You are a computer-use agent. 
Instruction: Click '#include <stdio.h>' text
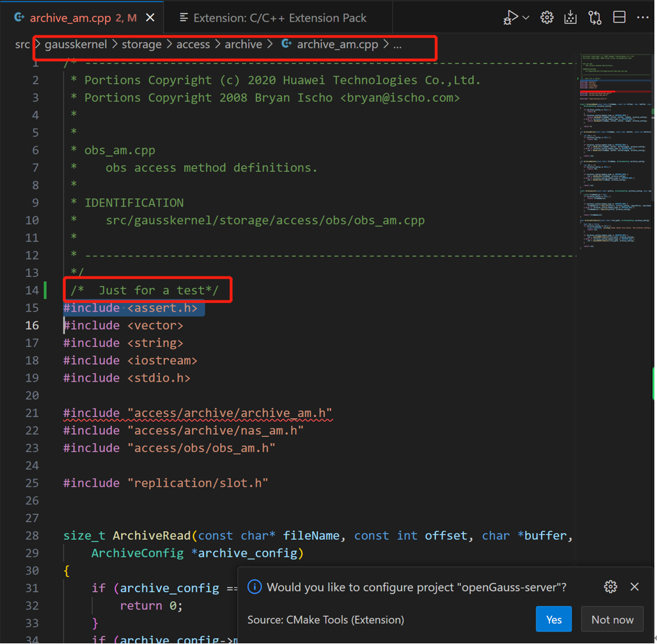tap(127, 378)
